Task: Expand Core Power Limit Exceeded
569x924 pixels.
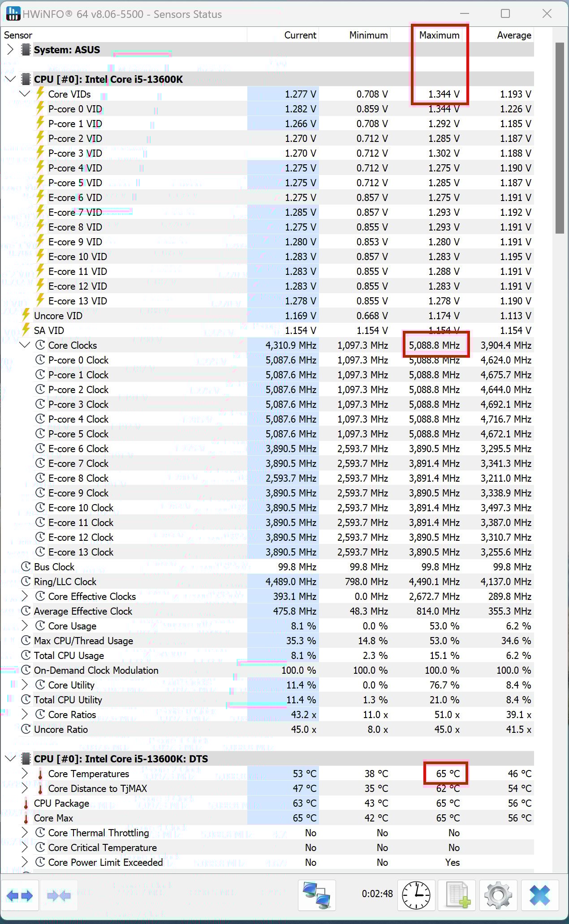Action: point(25,862)
